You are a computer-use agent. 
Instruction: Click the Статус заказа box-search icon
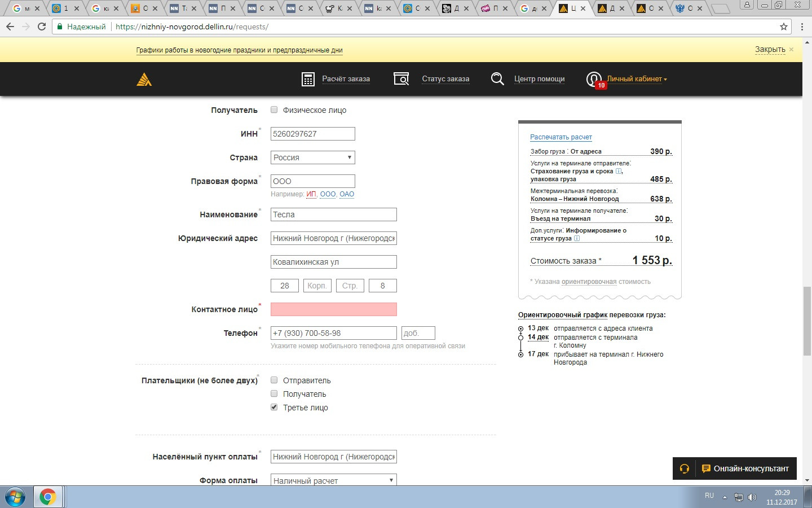click(x=401, y=79)
